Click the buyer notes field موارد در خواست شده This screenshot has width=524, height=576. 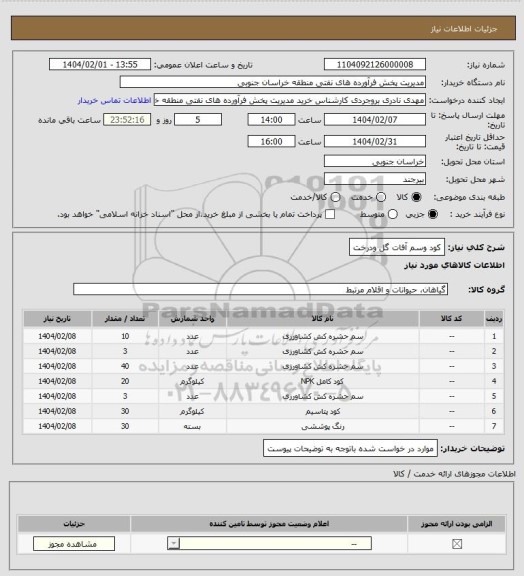click(351, 449)
